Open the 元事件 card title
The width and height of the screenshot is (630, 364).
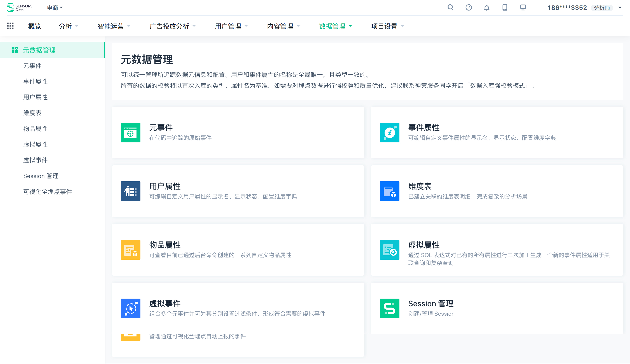click(161, 128)
